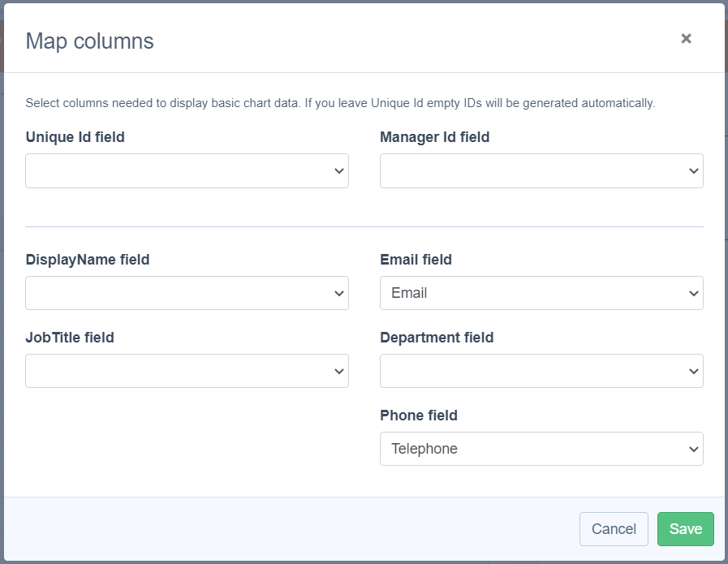Click the Map columns dialog title
This screenshot has width=728, height=564.
click(x=88, y=41)
